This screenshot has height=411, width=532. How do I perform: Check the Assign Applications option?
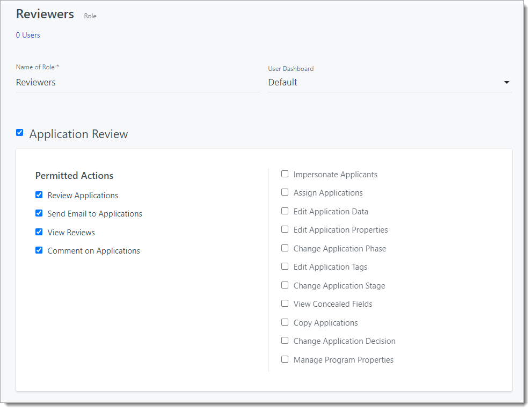point(285,192)
